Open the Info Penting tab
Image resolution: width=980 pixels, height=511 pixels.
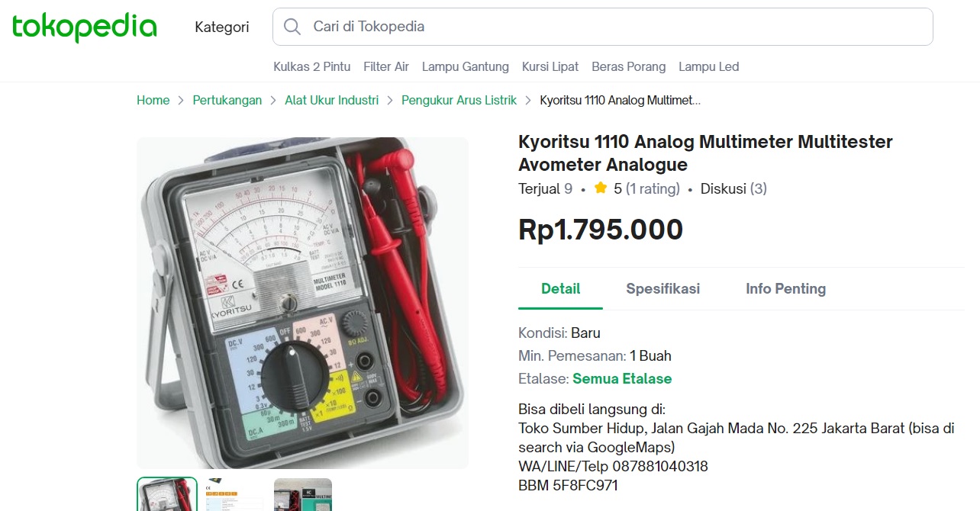pos(786,289)
